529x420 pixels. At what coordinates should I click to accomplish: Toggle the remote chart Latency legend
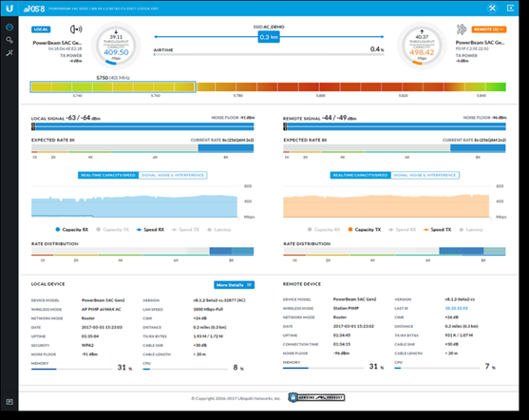pyautogui.click(x=471, y=230)
